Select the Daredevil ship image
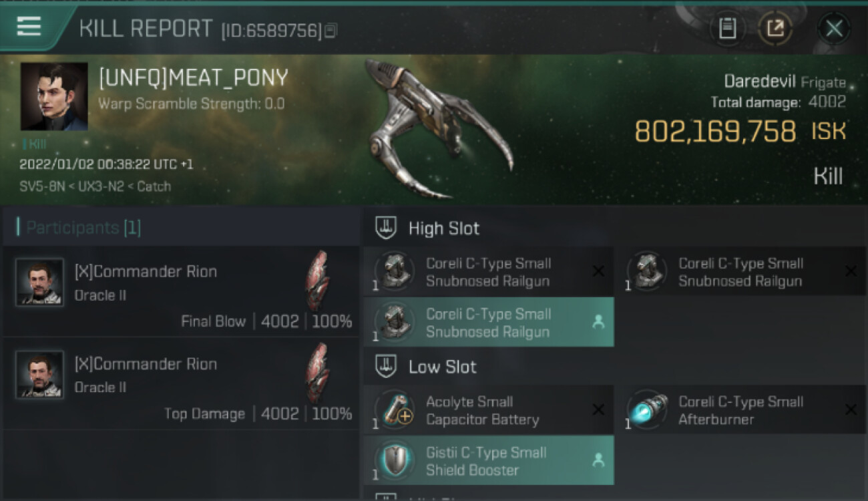 coord(437,128)
